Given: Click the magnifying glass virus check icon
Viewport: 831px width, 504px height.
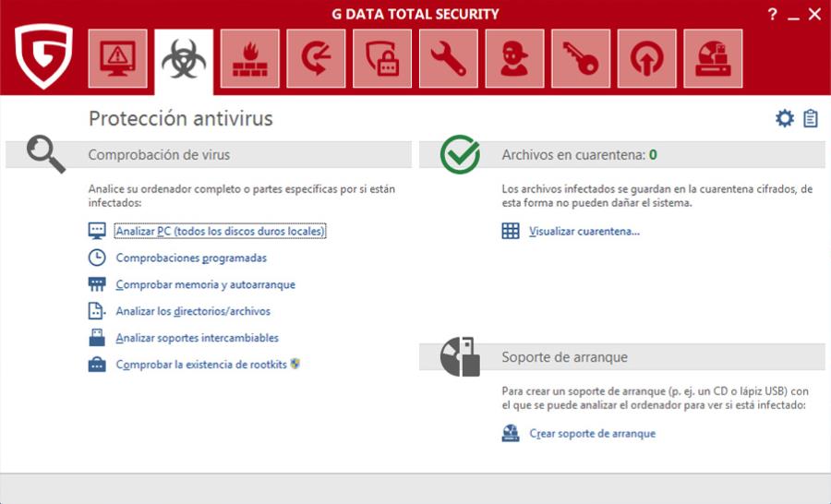Looking at the screenshot, I should 45,154.
